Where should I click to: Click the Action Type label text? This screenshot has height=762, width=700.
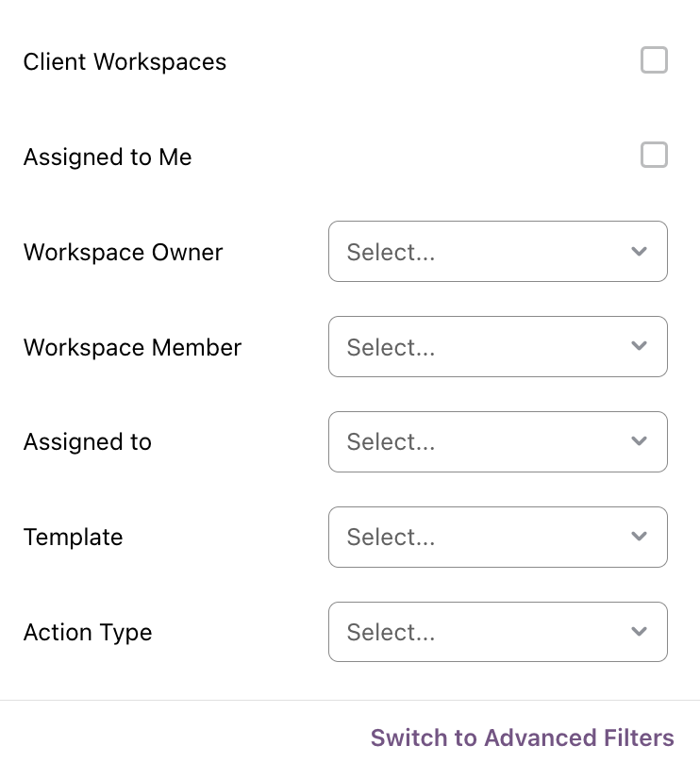pyautogui.click(x=88, y=632)
